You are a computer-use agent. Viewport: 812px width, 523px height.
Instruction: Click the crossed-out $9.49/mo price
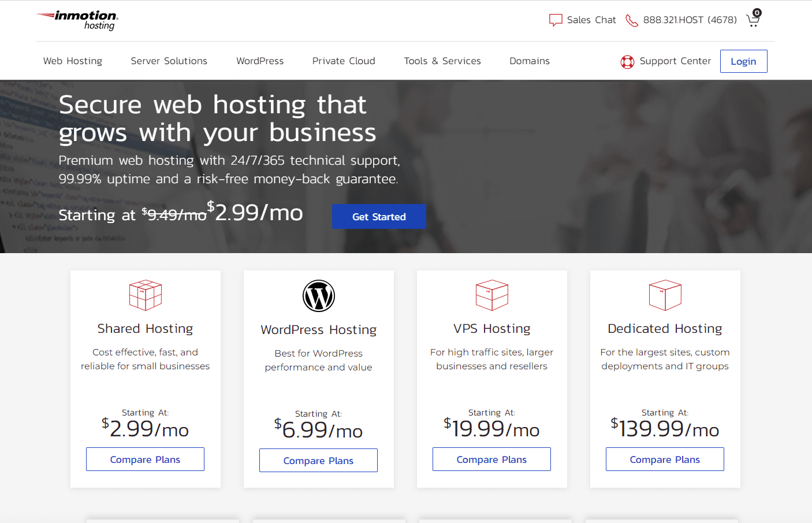coord(174,214)
